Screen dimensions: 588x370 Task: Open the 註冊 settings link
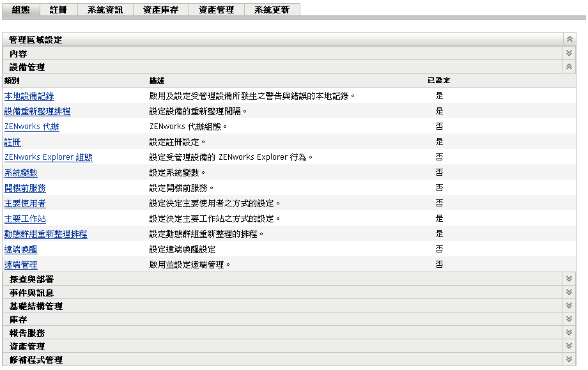pos(12,142)
